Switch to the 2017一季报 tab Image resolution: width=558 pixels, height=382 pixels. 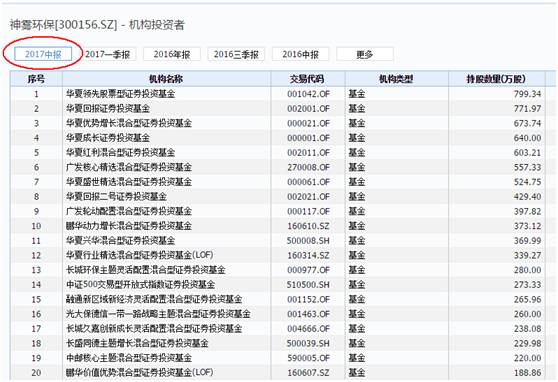(107, 54)
